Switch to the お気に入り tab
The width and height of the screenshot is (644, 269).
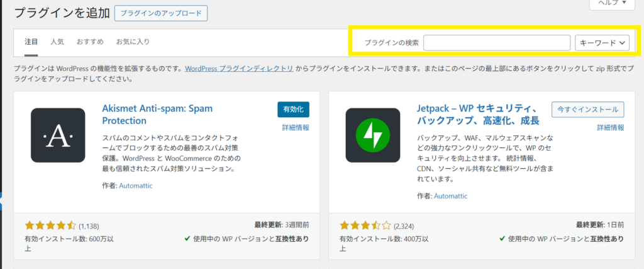[x=133, y=42]
